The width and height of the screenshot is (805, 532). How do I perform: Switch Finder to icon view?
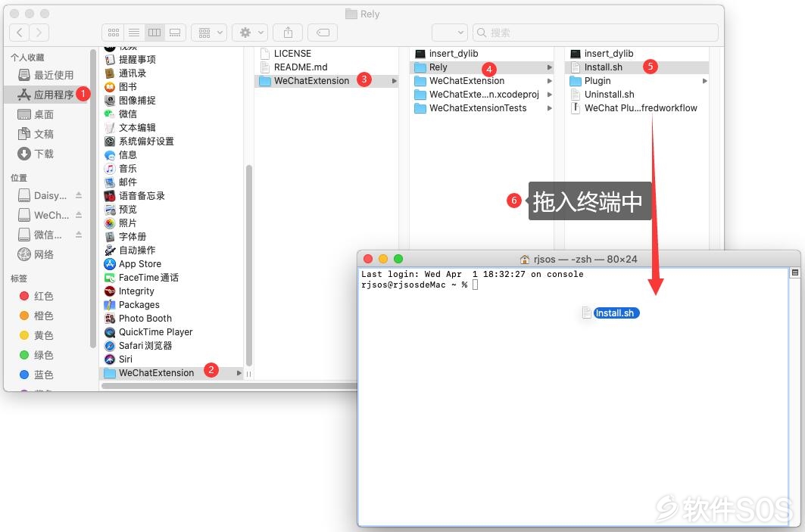point(113,33)
